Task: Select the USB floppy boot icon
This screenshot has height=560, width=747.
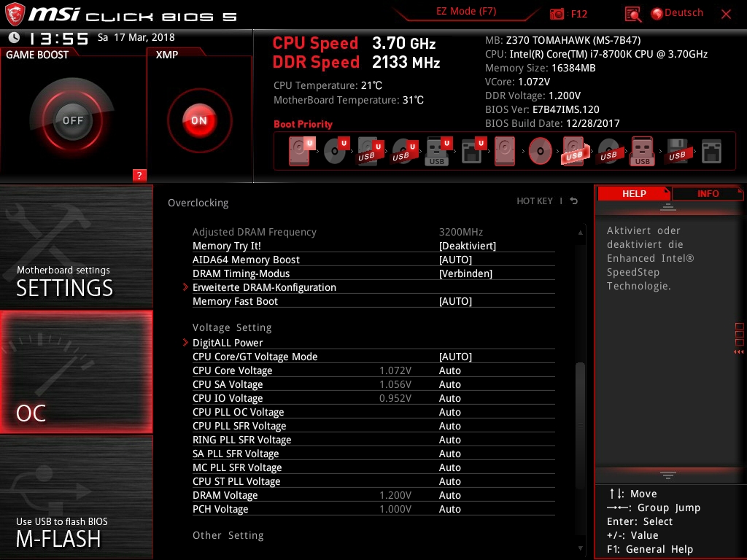Action: click(x=677, y=151)
